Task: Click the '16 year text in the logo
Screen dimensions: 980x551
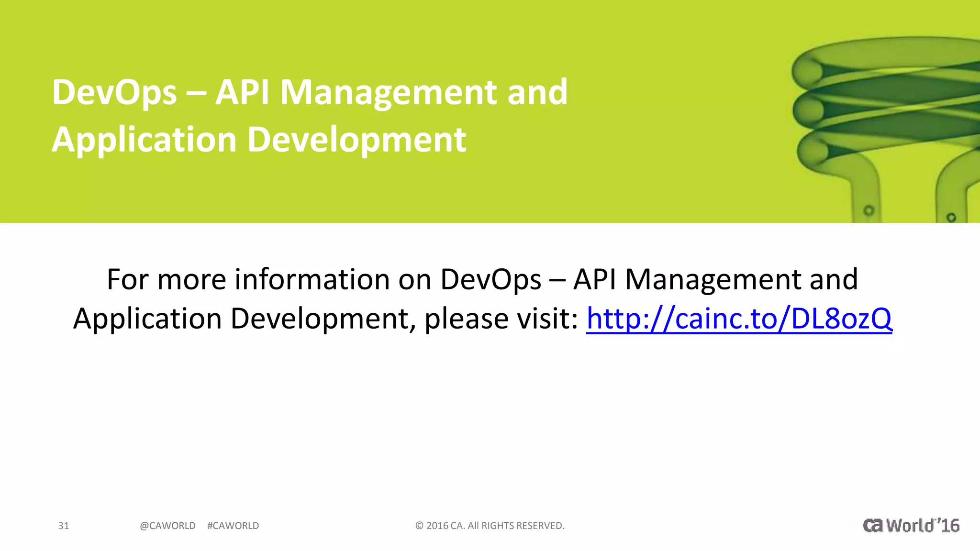Action: pyautogui.click(x=947, y=525)
